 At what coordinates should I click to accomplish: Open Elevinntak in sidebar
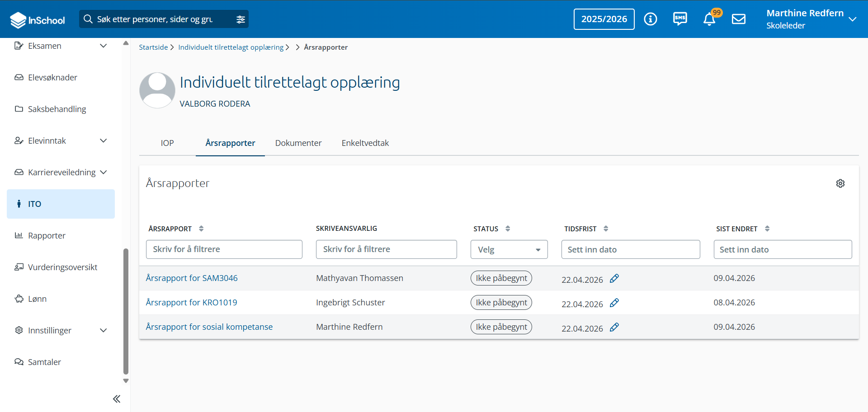pyautogui.click(x=47, y=141)
